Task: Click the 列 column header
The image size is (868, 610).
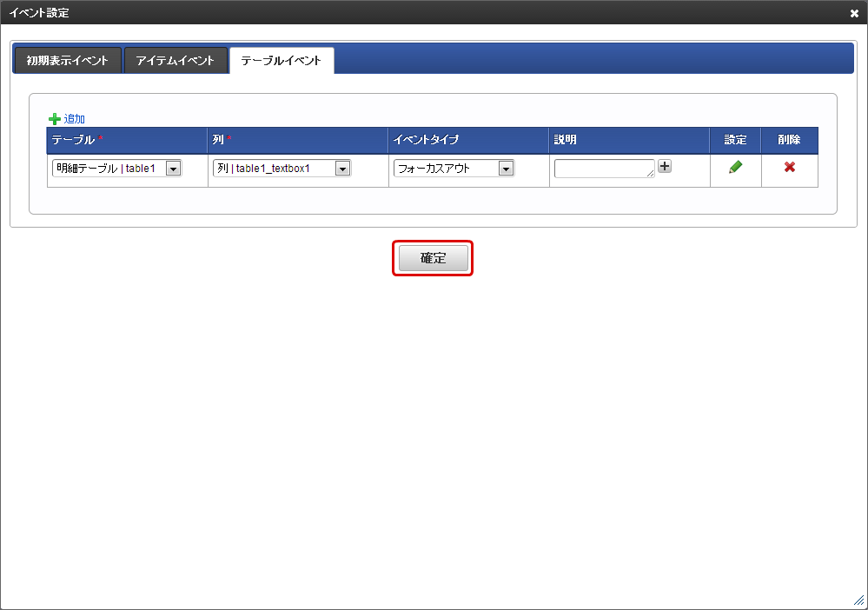Action: pyautogui.click(x=298, y=140)
